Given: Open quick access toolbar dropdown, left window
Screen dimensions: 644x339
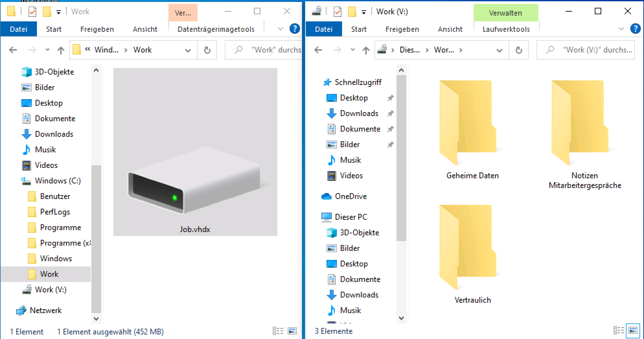Looking at the screenshot, I should (59, 12).
